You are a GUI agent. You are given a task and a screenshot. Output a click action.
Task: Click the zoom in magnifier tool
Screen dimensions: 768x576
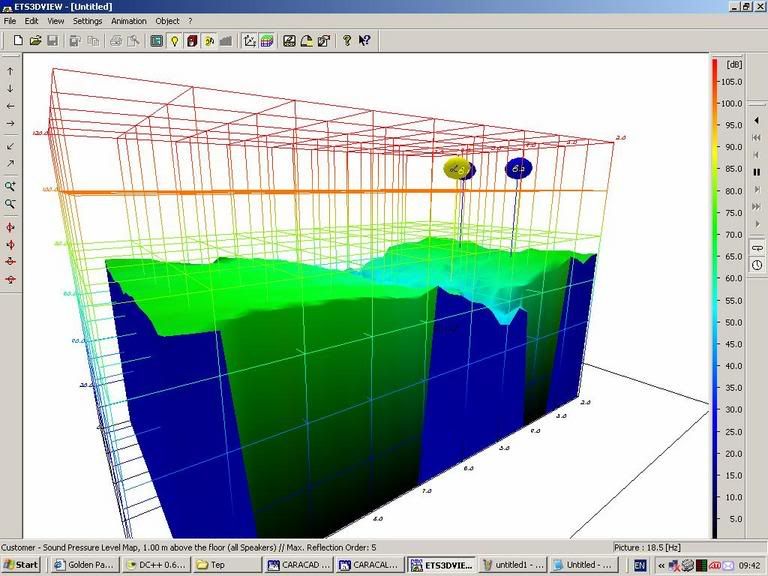11,186
